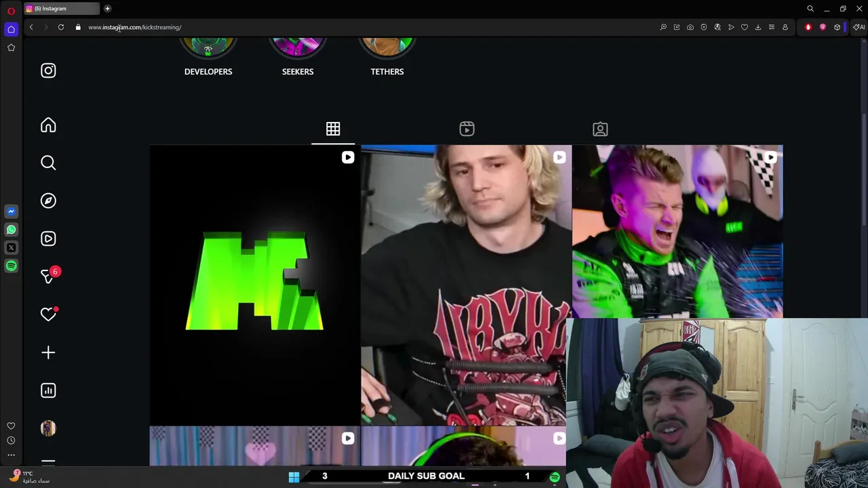Image resolution: width=868 pixels, height=488 pixels.
Task: Open Messages with 6 unread badge
Action: (x=49, y=275)
